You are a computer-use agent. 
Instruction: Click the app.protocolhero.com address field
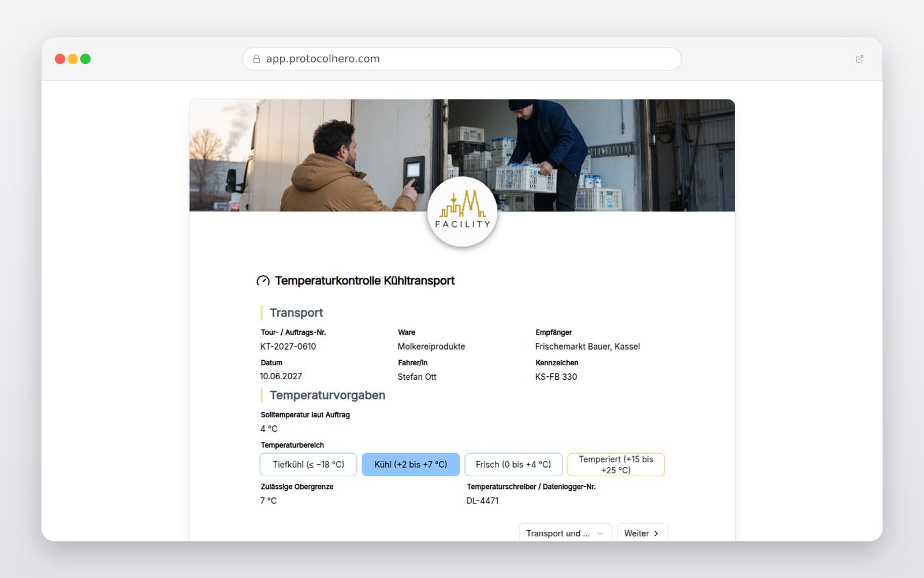tap(462, 59)
